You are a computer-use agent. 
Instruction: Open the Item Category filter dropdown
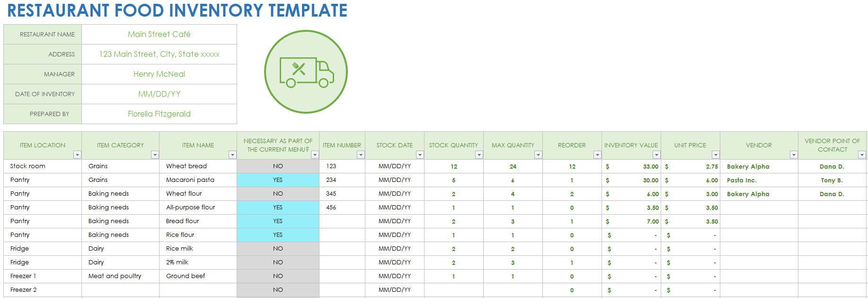point(155,155)
